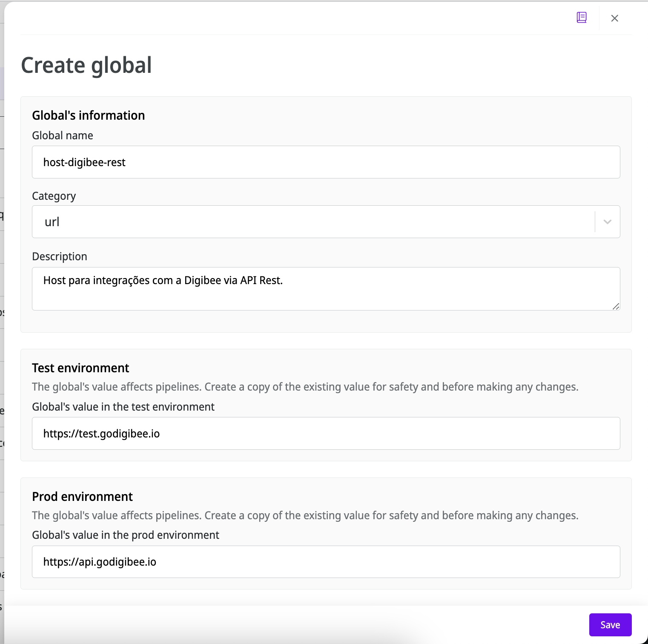Click the warning text under Test environment
Screen dimensions: 648x644
point(305,387)
